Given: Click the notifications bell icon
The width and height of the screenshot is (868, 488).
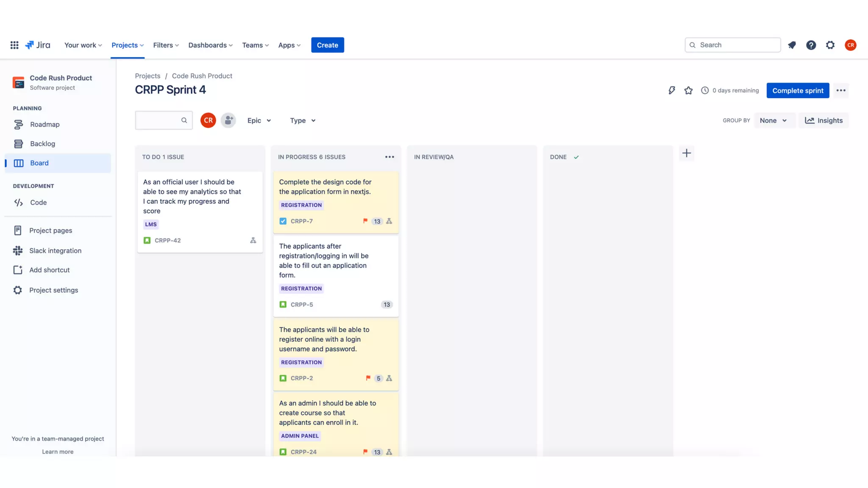Looking at the screenshot, I should click(x=792, y=45).
